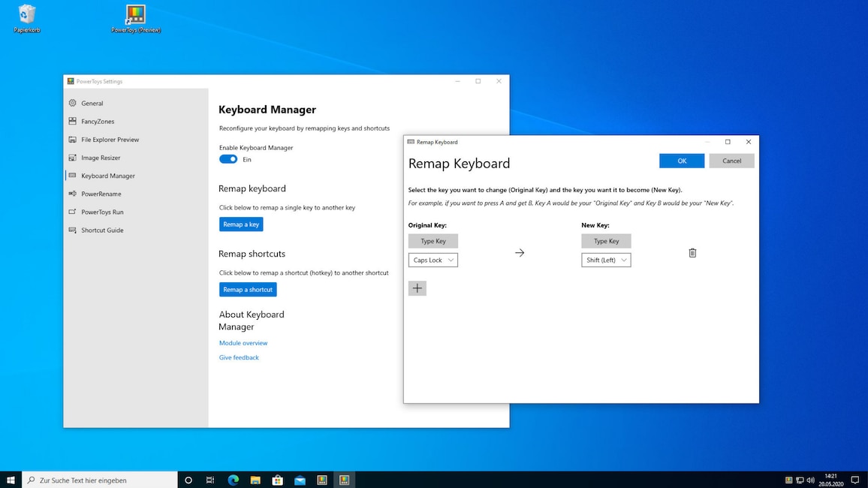
Task: Open the Module overview link
Action: click(x=243, y=343)
